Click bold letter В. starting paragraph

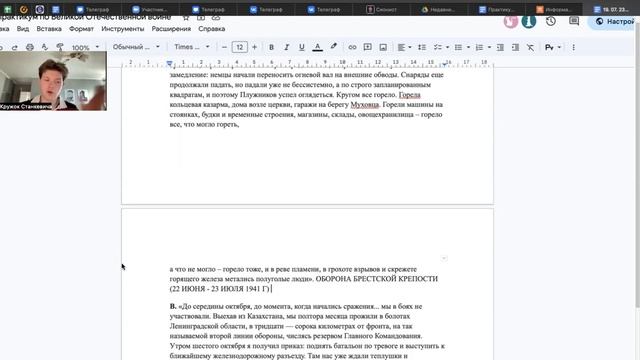(x=173, y=306)
